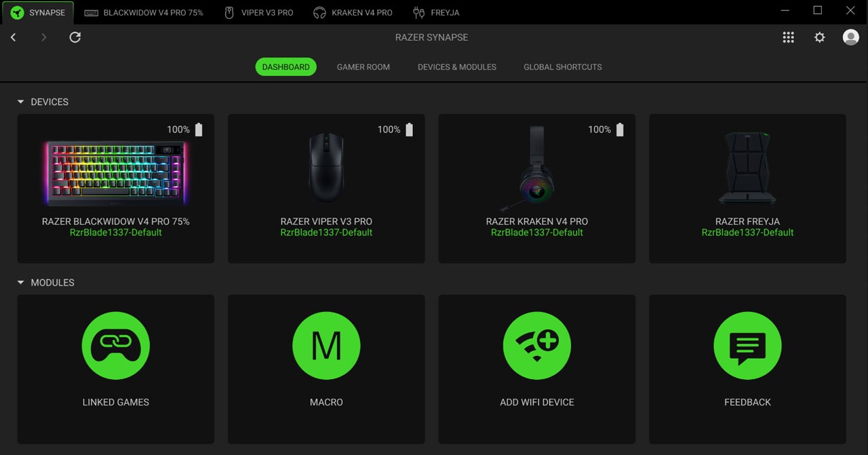This screenshot has width=868, height=455.
Task: Open the Razer Freyja cushion image
Action: [x=747, y=167]
